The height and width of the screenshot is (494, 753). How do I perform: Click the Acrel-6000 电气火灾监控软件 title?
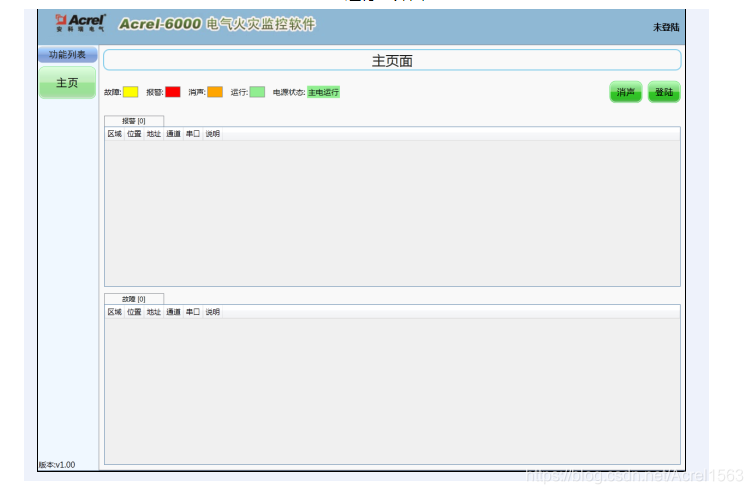click(217, 24)
